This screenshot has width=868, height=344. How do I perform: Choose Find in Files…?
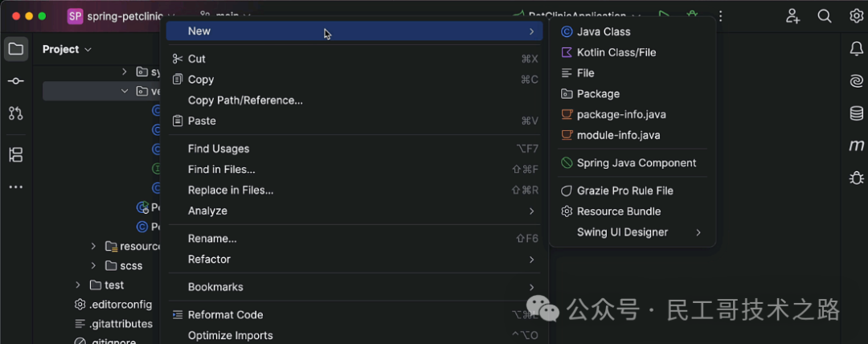click(354, 170)
